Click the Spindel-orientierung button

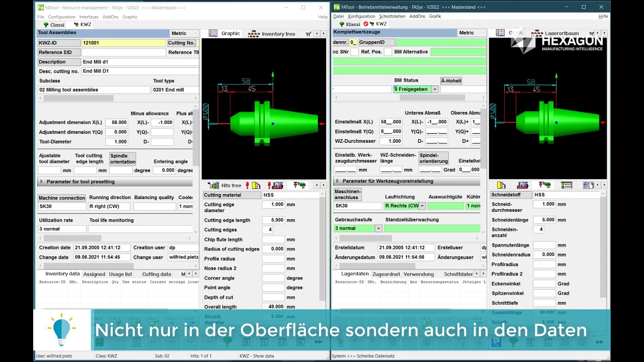pyautogui.click(x=434, y=158)
